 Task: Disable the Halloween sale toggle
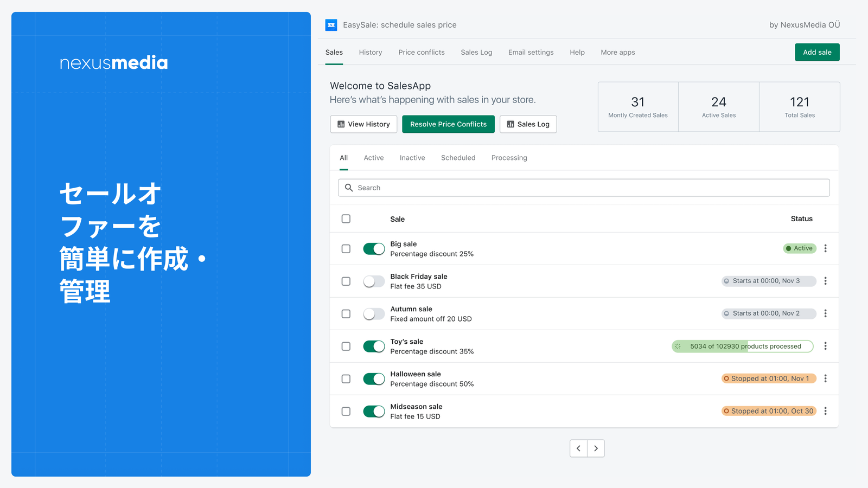pyautogui.click(x=374, y=379)
